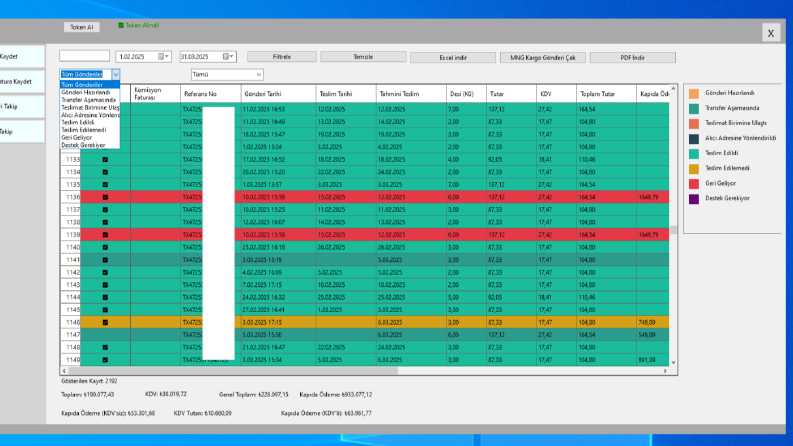Close the window with the X button
Screen dimensions: 793x446
point(771,33)
